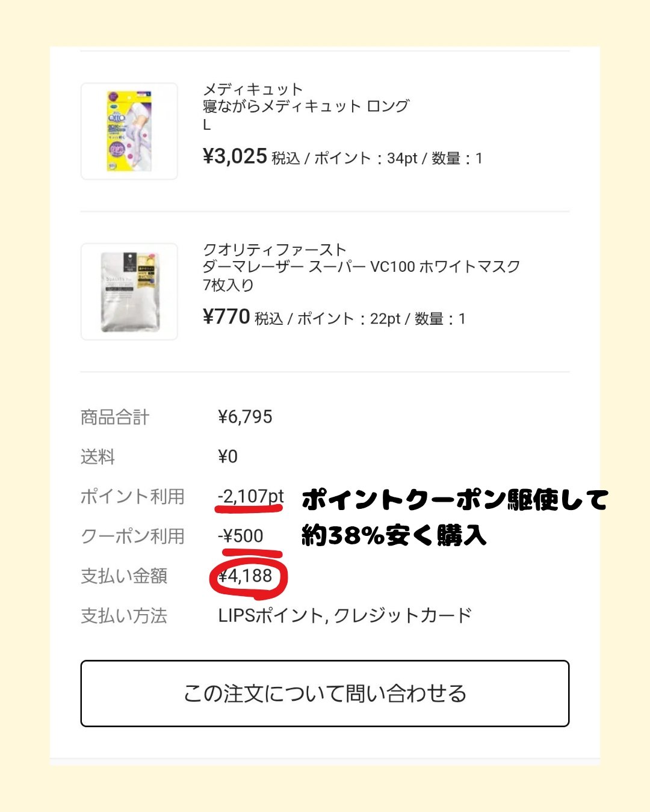This screenshot has width=650, height=812.
Task: Click the circled ¥4,188 payment amount
Action: tap(249, 576)
